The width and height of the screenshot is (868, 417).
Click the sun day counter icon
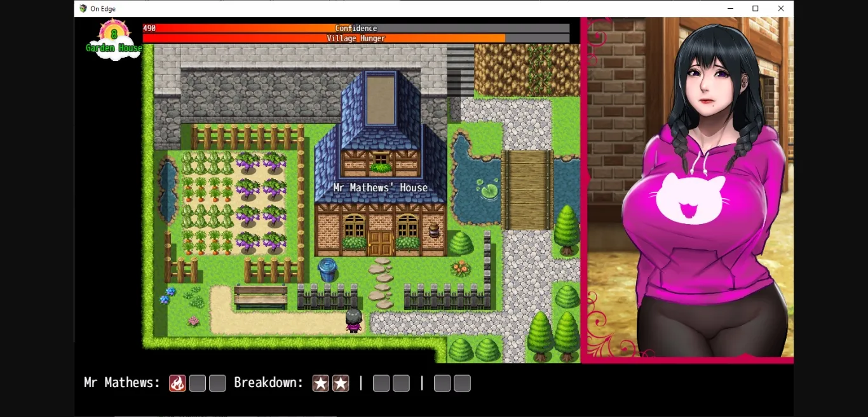[x=114, y=34]
